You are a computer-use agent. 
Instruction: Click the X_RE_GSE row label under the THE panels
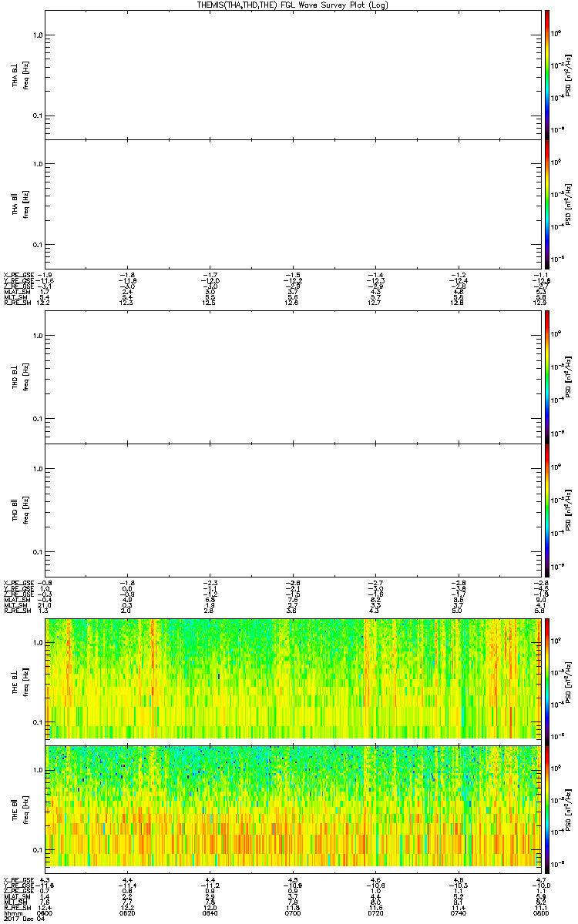click(18, 880)
